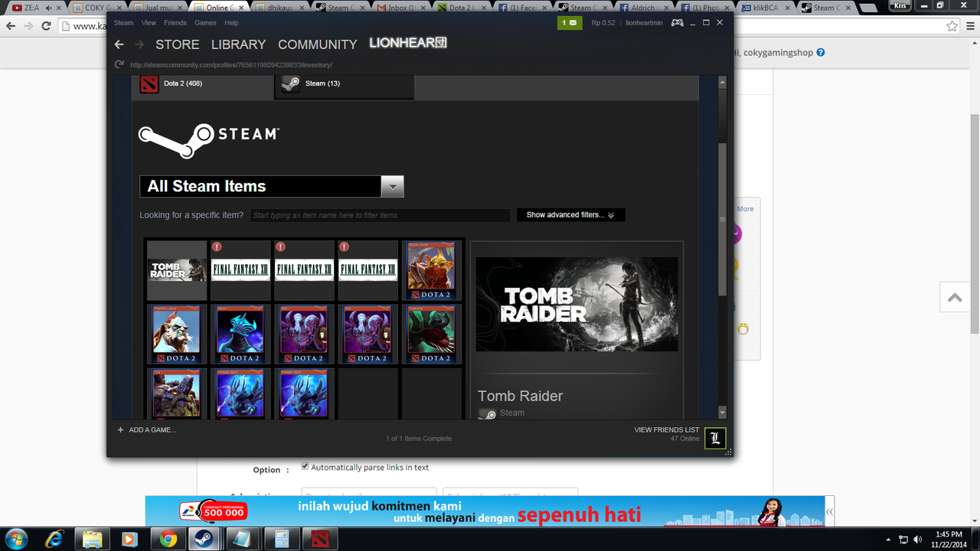Click the inventory scrollbar up arrow
Viewport: 980px width, 551px height.
pyautogui.click(x=723, y=82)
